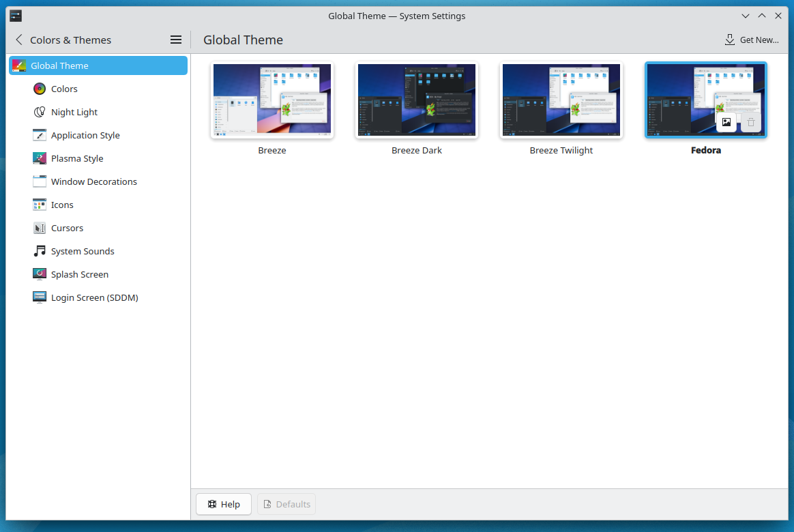Click the Get New download icon
This screenshot has width=794, height=532.
[x=730, y=40]
